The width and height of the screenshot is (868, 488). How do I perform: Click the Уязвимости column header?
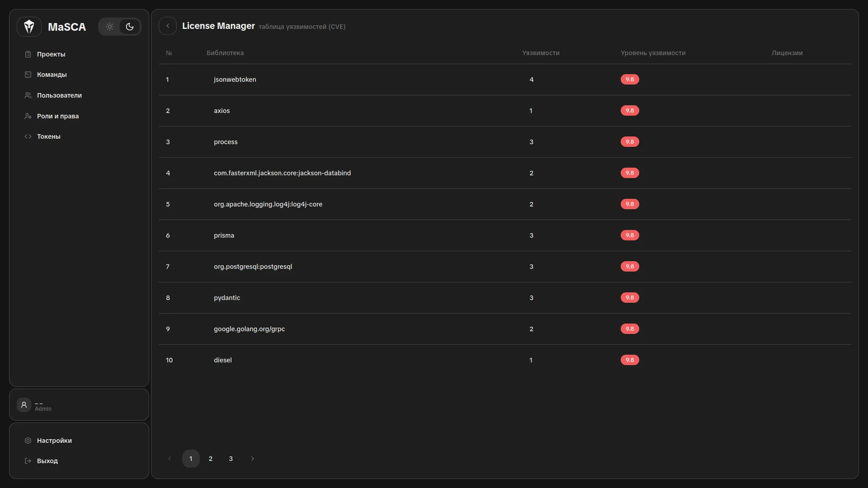coord(541,53)
